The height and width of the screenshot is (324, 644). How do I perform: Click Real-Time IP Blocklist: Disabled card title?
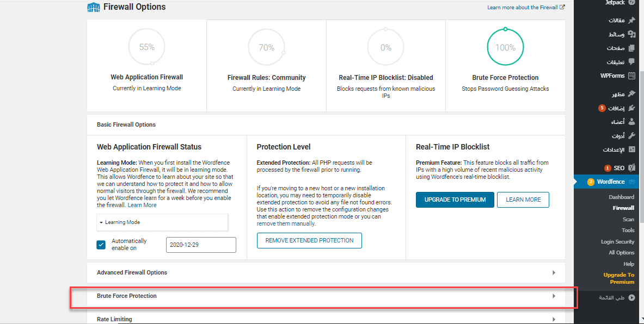pyautogui.click(x=386, y=78)
